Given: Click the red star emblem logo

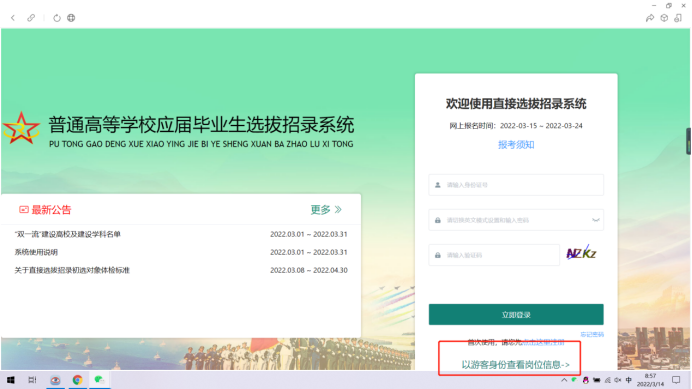Looking at the screenshot, I should pyautogui.click(x=21, y=128).
